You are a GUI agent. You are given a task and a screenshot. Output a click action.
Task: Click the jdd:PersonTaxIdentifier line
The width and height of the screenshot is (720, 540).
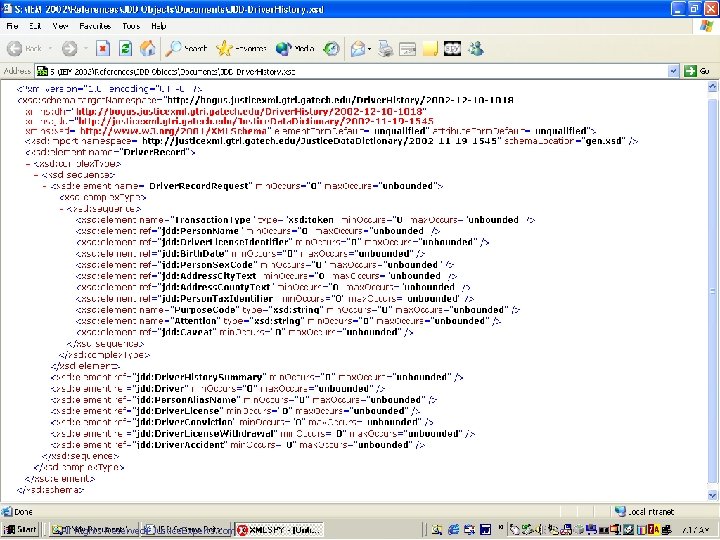point(275,298)
